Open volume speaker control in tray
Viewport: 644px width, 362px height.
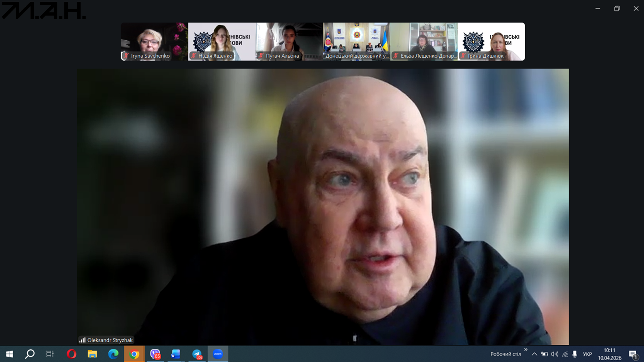tap(555, 354)
